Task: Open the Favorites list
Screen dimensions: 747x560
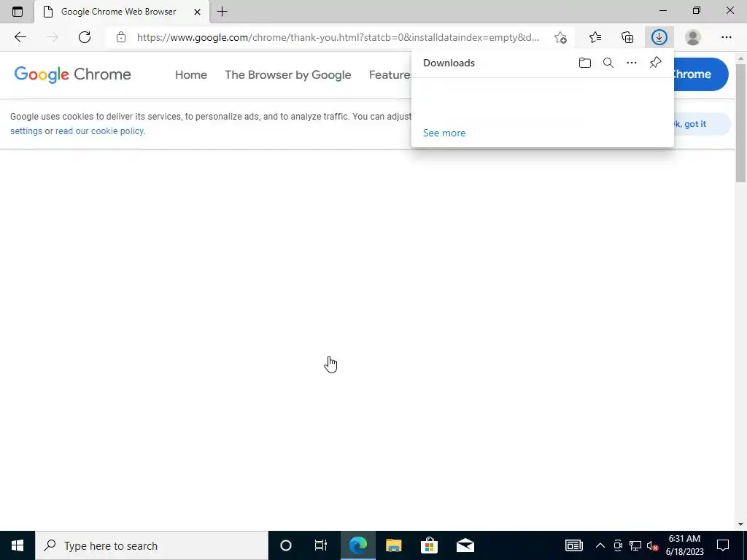Action: pyautogui.click(x=595, y=37)
